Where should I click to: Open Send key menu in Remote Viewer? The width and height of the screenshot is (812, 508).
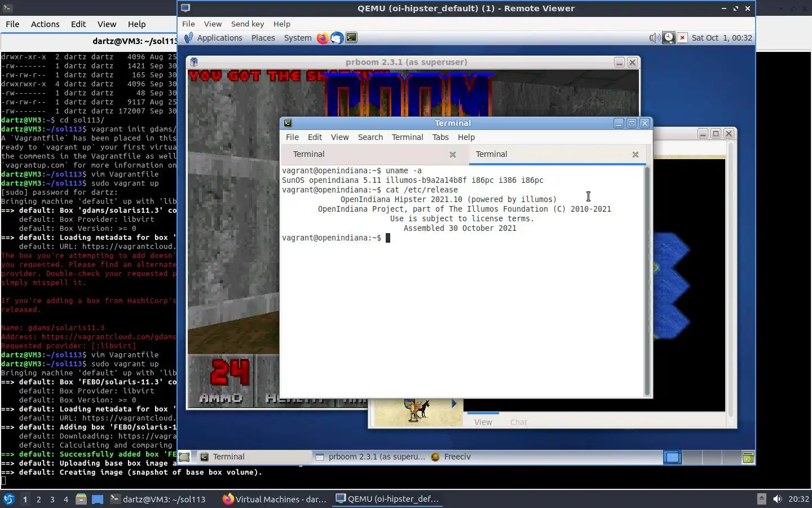pos(248,24)
